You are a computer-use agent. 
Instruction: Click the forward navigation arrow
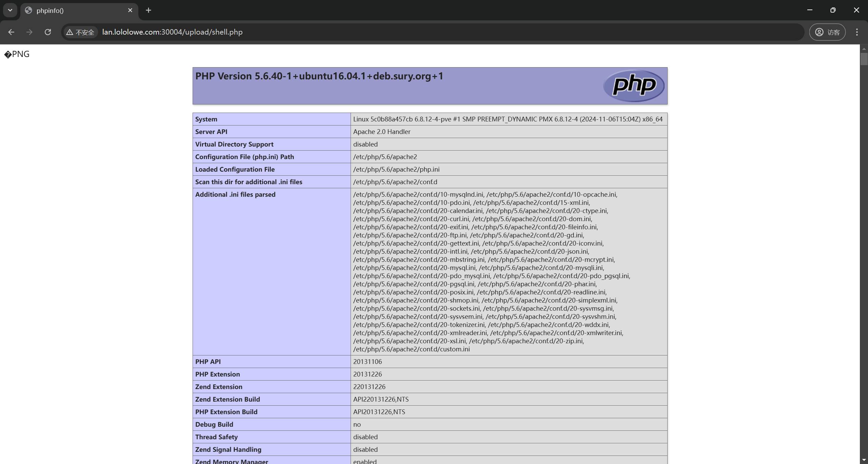point(29,32)
